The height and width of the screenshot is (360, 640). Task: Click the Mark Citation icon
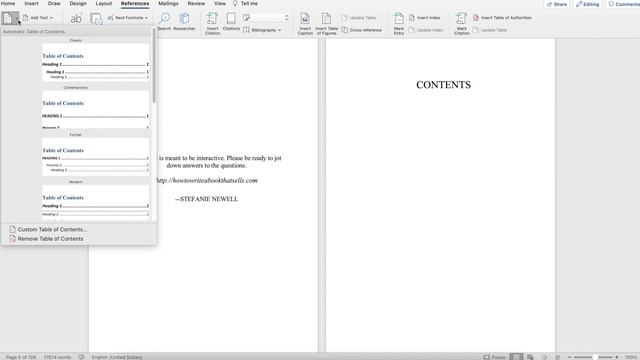(x=462, y=24)
